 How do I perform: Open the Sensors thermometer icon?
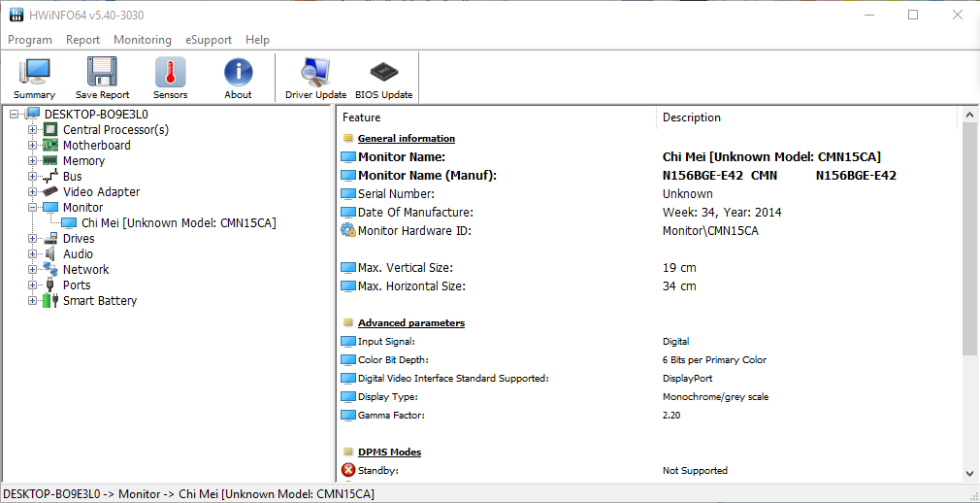[170, 72]
